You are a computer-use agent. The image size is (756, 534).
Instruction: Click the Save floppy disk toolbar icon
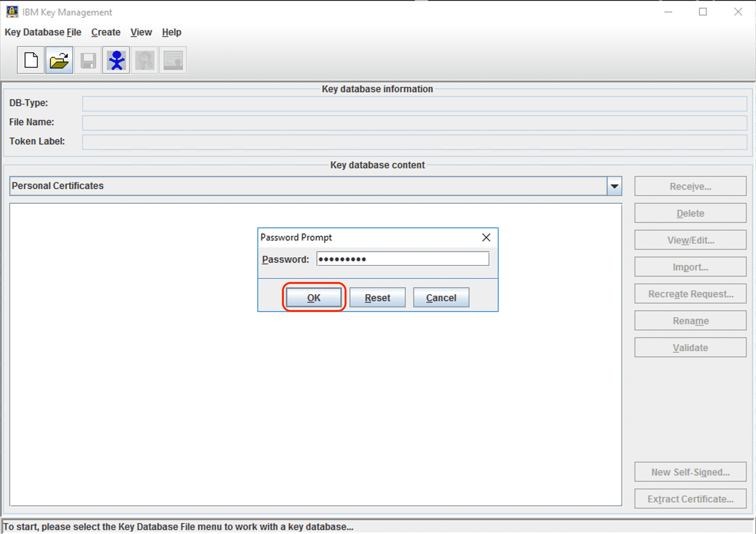[88, 60]
